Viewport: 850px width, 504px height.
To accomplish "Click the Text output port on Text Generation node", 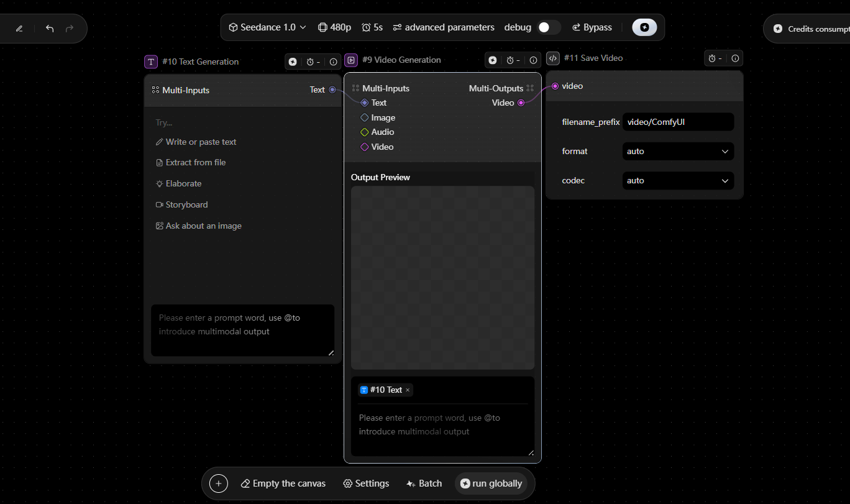I will pos(333,90).
